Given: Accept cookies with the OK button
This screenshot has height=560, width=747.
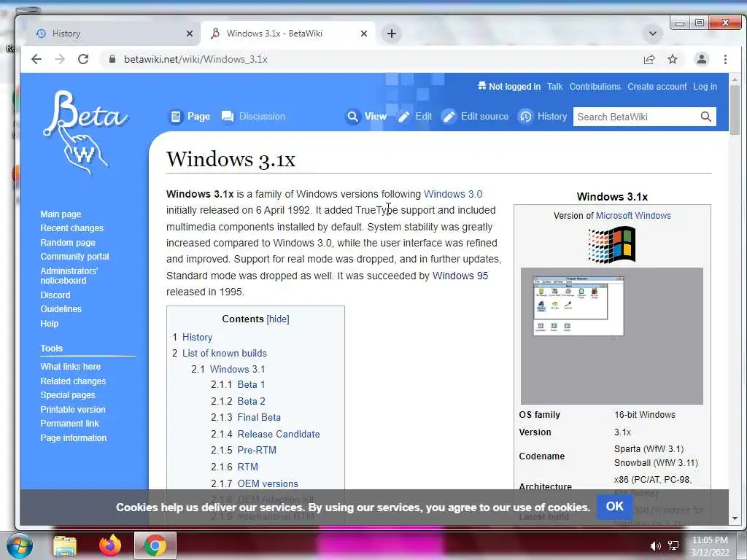Looking at the screenshot, I should pyautogui.click(x=614, y=506).
